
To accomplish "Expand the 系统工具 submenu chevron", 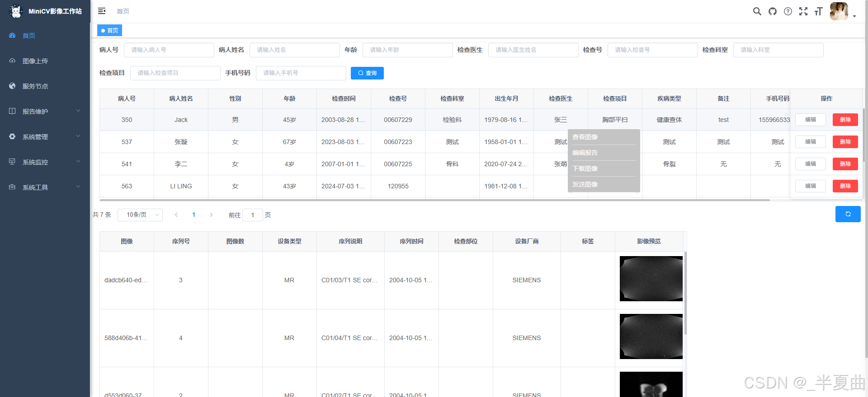I will pyautogui.click(x=78, y=187).
